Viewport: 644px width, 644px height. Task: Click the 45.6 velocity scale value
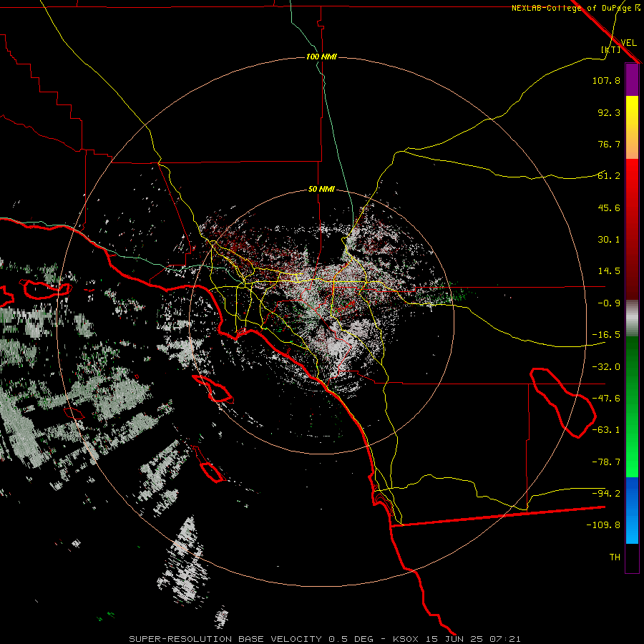tap(609, 208)
